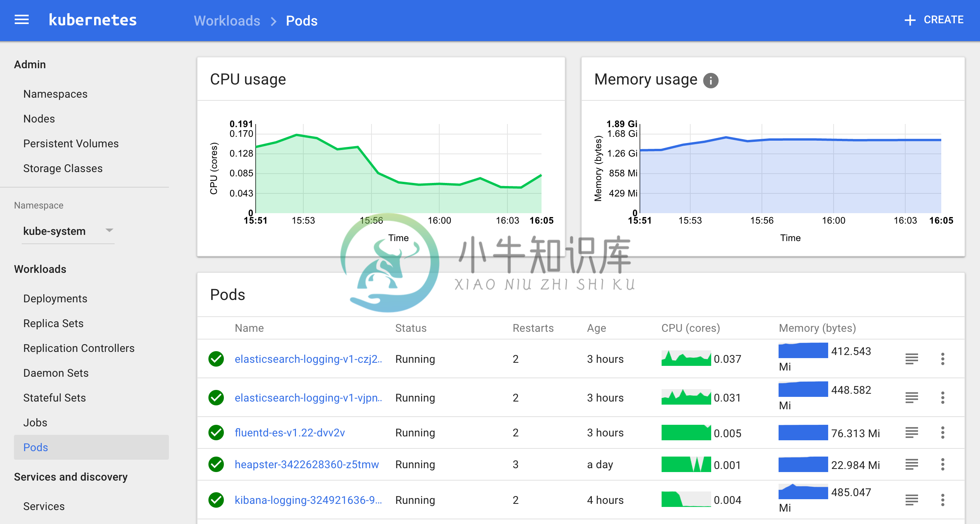Open Storage Classes page

point(63,168)
